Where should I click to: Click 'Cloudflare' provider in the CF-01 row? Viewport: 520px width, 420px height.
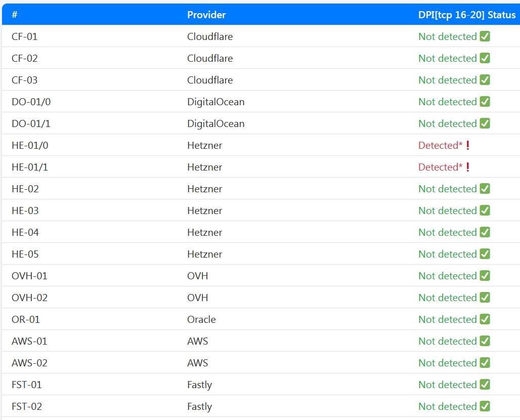click(x=210, y=36)
